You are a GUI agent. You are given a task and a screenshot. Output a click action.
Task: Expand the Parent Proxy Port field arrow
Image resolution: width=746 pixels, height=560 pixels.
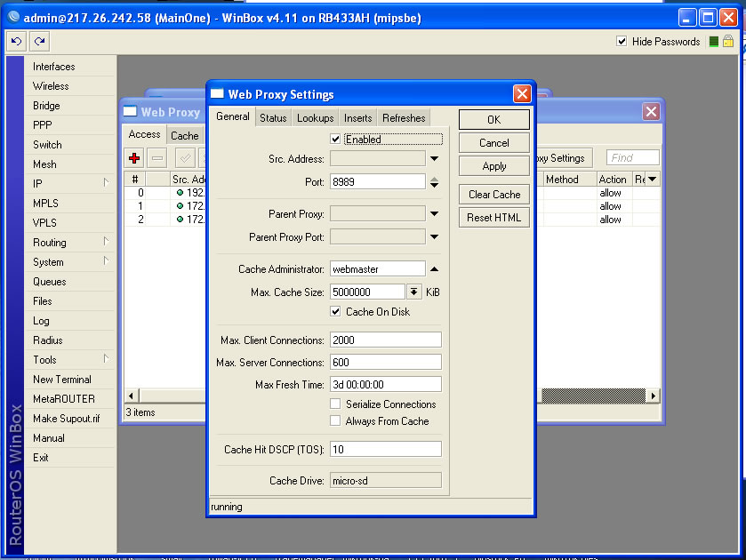click(x=435, y=236)
